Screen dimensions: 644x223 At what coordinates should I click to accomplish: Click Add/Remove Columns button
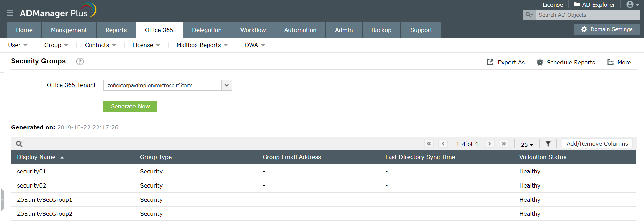(597, 144)
